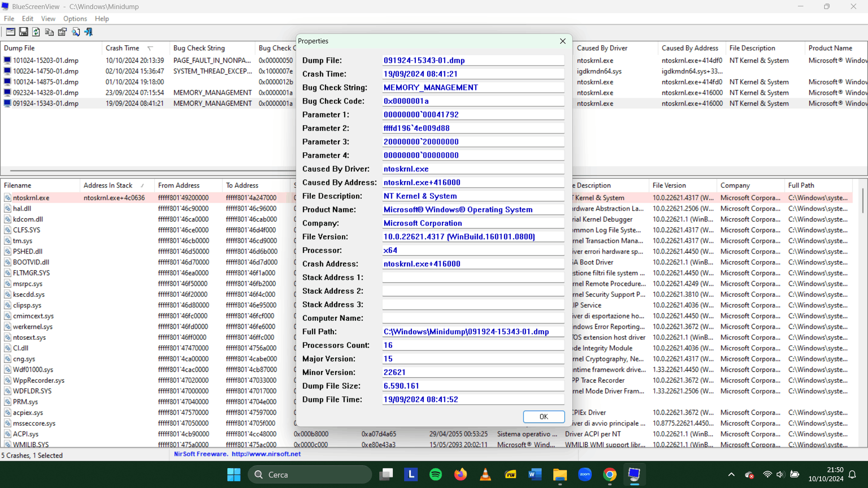
Task: Click the Properties toolbar icon
Action: point(62,32)
